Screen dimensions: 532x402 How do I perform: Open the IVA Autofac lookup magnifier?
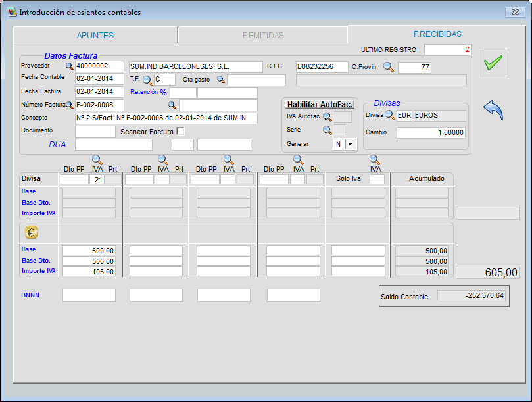[x=327, y=116]
